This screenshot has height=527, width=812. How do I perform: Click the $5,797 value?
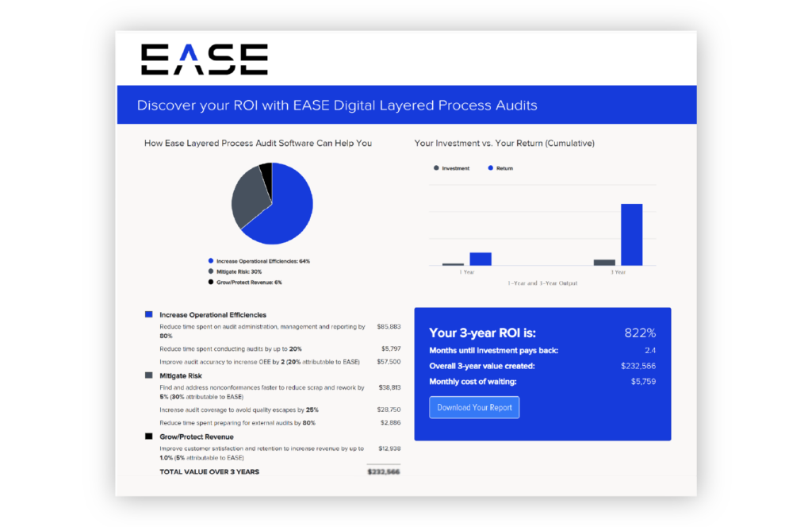[391, 348]
